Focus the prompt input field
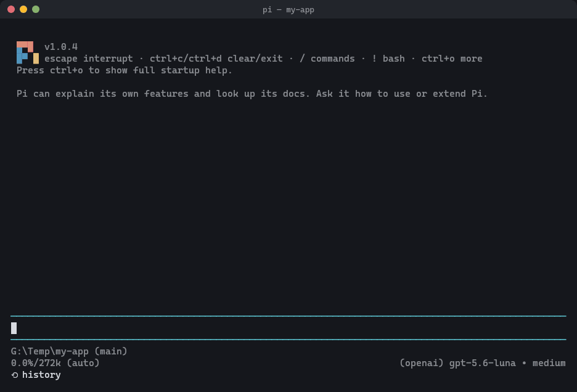Viewport: 577px width, 392px height. [x=288, y=328]
